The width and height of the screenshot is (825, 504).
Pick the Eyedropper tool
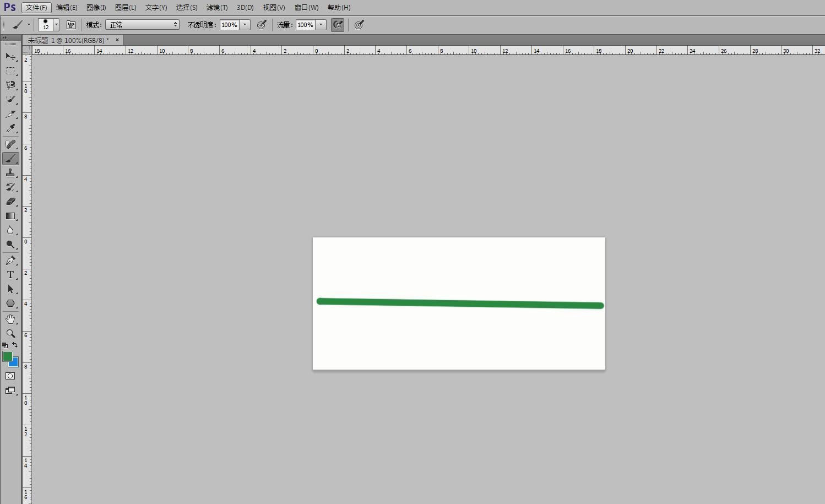[10, 128]
